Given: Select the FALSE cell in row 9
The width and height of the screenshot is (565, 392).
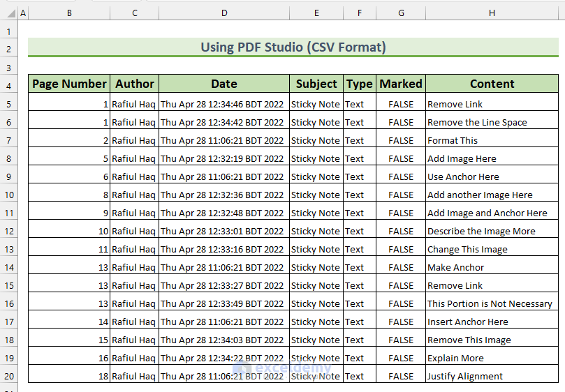Looking at the screenshot, I should point(401,176).
